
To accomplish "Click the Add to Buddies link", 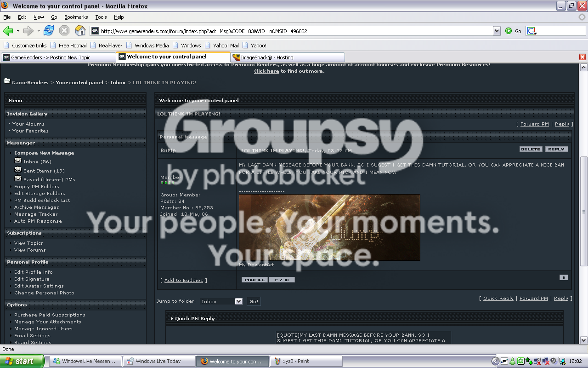I will point(183,281).
